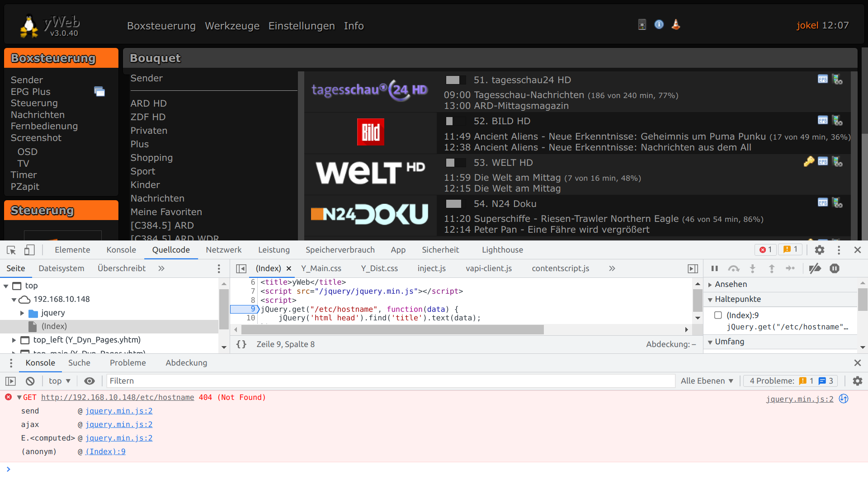The height and width of the screenshot is (488, 868).
Task: Enable the (Index):9 breakpoint checkbox
Action: click(x=718, y=315)
